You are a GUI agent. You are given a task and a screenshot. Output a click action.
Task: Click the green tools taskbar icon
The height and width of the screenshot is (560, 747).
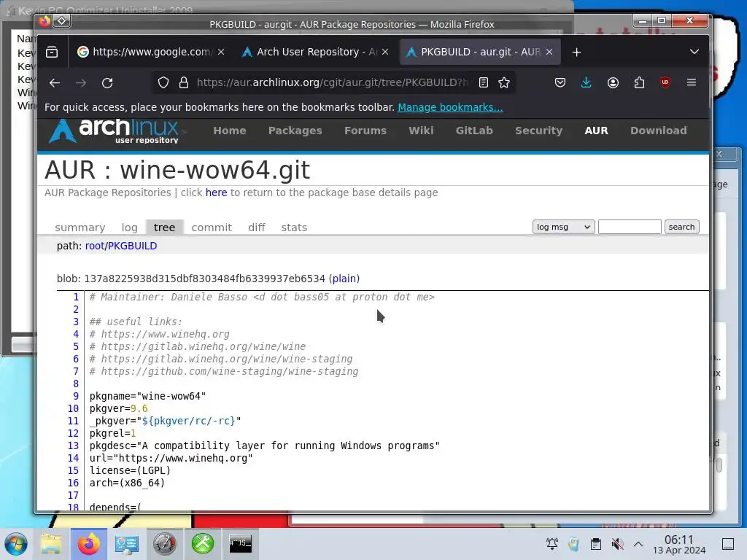coord(203,544)
